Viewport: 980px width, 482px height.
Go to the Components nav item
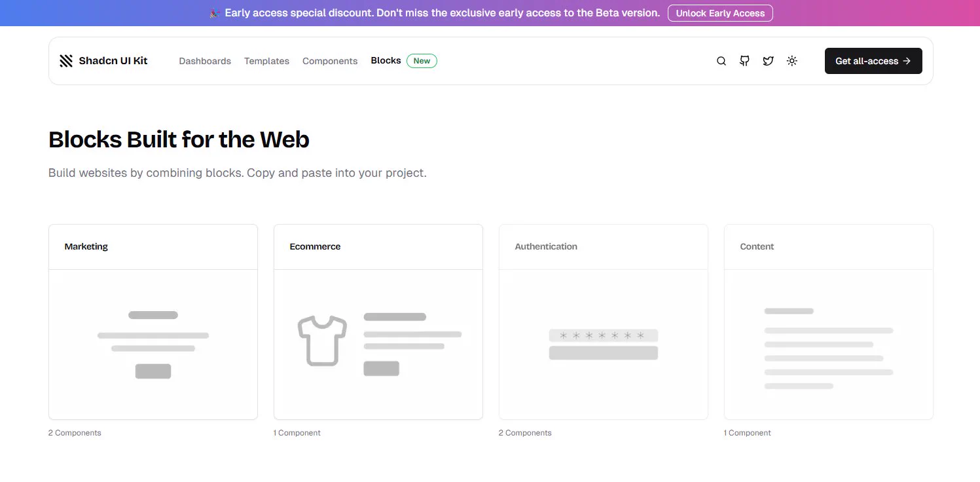coord(330,61)
